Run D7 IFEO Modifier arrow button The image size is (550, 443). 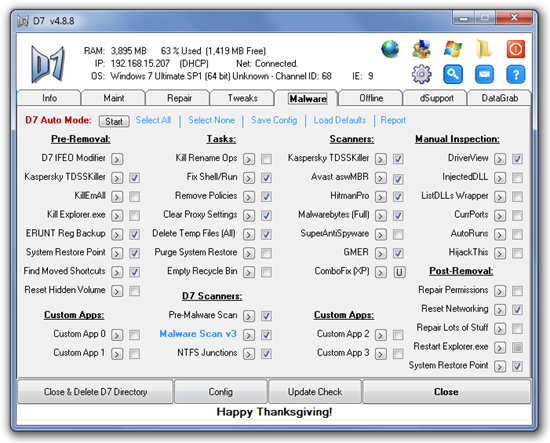point(117,159)
